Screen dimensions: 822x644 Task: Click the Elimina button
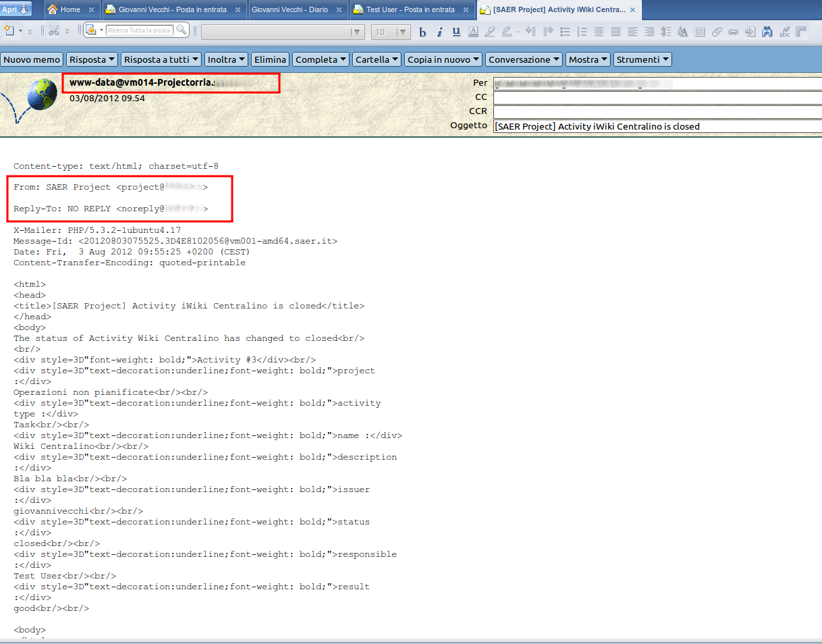pos(270,59)
